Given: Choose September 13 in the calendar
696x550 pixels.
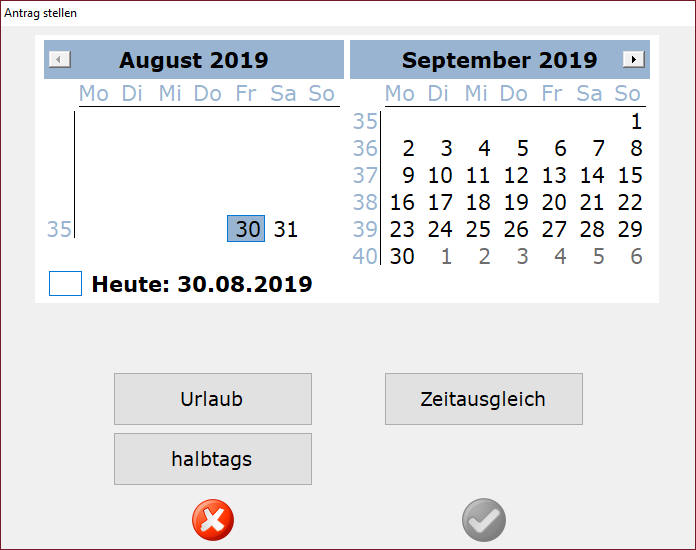Looking at the screenshot, I should coord(553,176).
